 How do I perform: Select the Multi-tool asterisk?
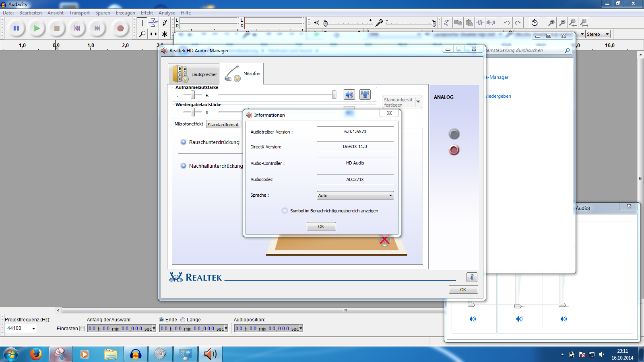pos(164,34)
